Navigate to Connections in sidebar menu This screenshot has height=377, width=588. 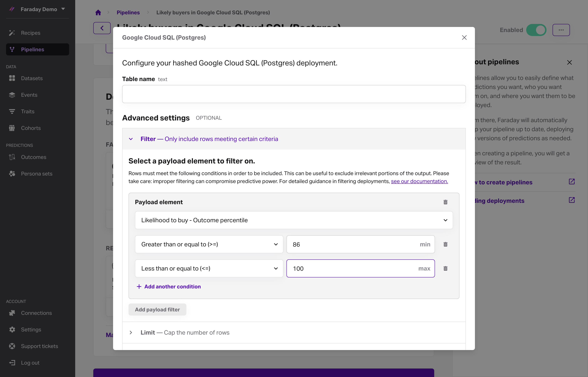click(x=36, y=313)
